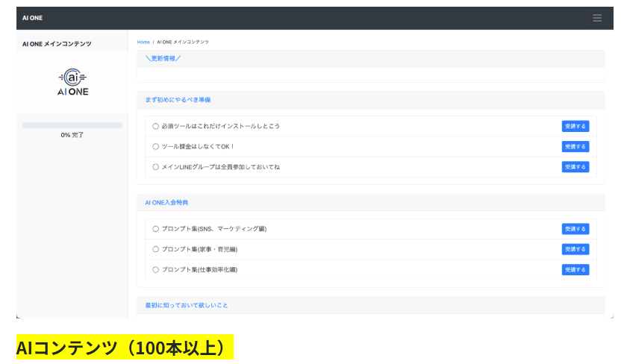Open the lesson titled プロンプト集(仕事効率化編)
The image size is (630, 364).
200,270
